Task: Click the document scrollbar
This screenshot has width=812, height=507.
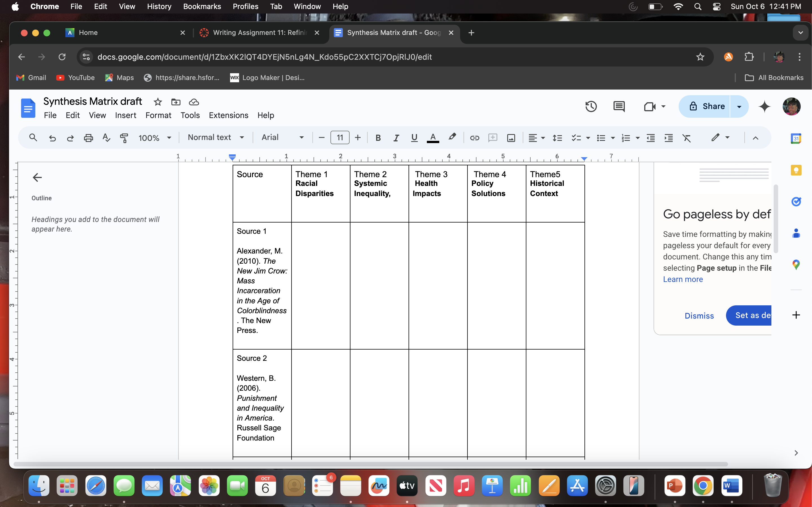Action: 776,218
